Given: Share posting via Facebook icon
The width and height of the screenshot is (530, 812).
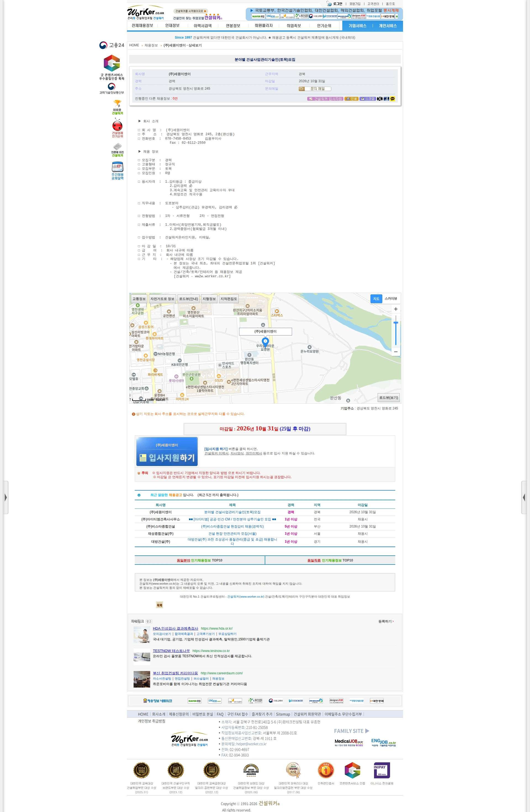Looking at the screenshot, I should pyautogui.click(x=386, y=99).
